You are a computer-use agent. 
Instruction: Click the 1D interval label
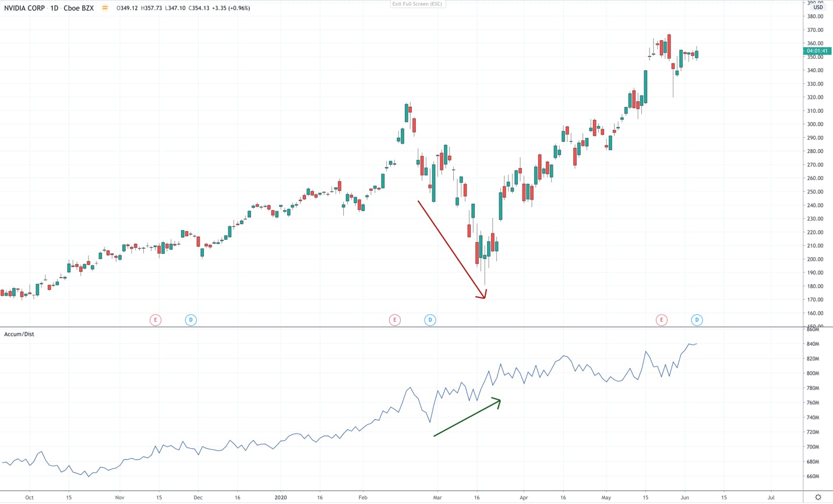coord(54,8)
